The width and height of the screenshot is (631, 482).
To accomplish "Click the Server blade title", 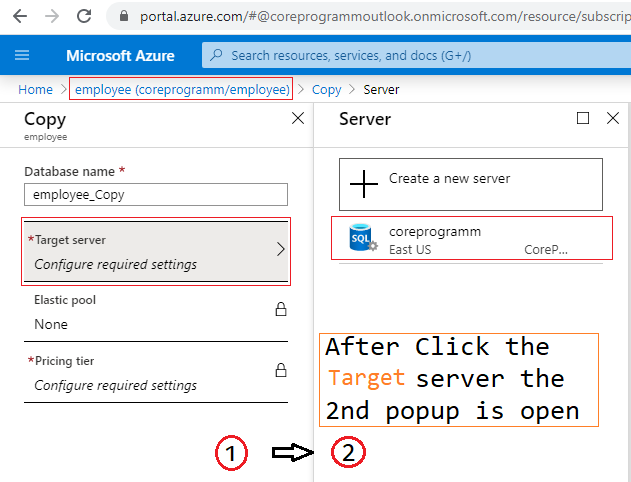I will [x=365, y=119].
